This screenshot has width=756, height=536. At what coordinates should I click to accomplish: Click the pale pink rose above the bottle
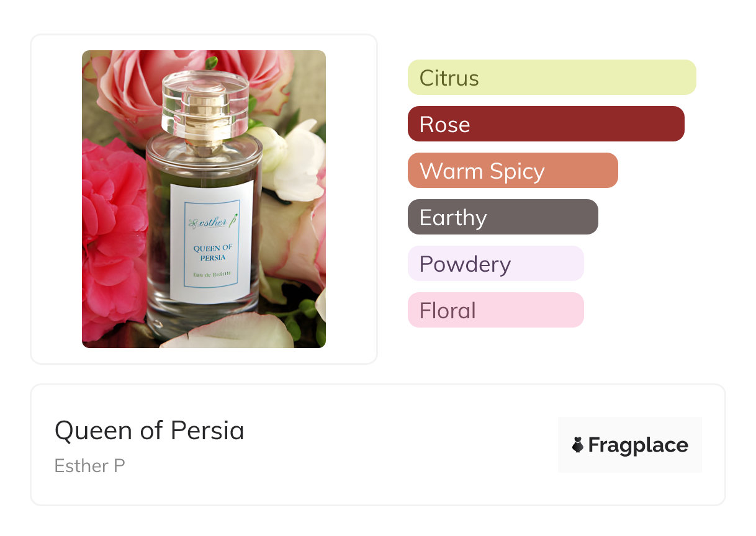[133, 84]
